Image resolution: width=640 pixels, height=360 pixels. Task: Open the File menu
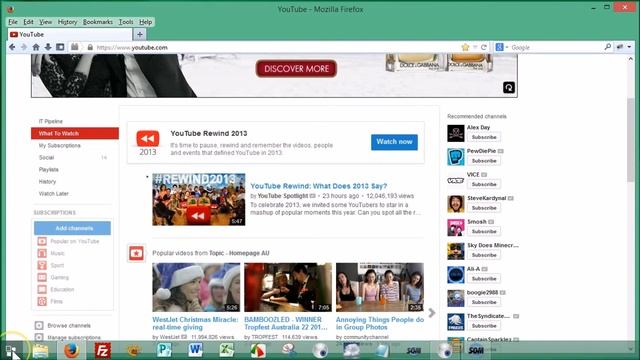click(x=13, y=22)
